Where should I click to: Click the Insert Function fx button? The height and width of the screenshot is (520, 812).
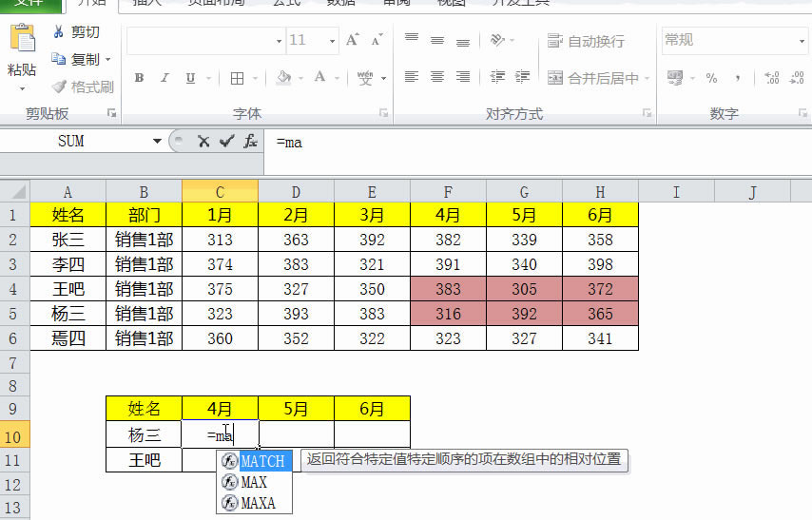tap(251, 141)
